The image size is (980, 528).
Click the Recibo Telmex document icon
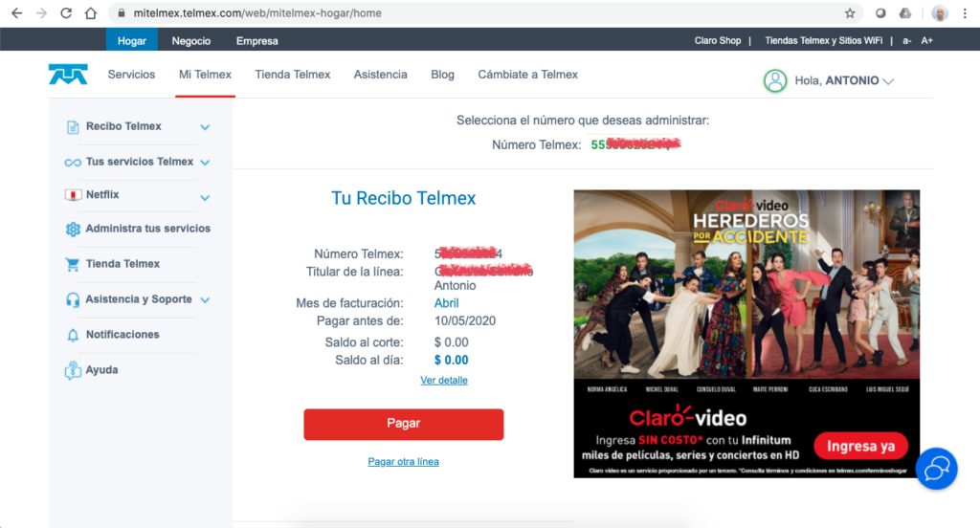click(73, 127)
